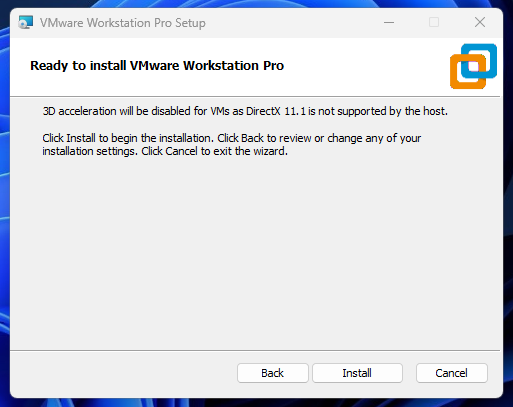
Task: Click the Install button to begin installation
Action: click(x=357, y=373)
